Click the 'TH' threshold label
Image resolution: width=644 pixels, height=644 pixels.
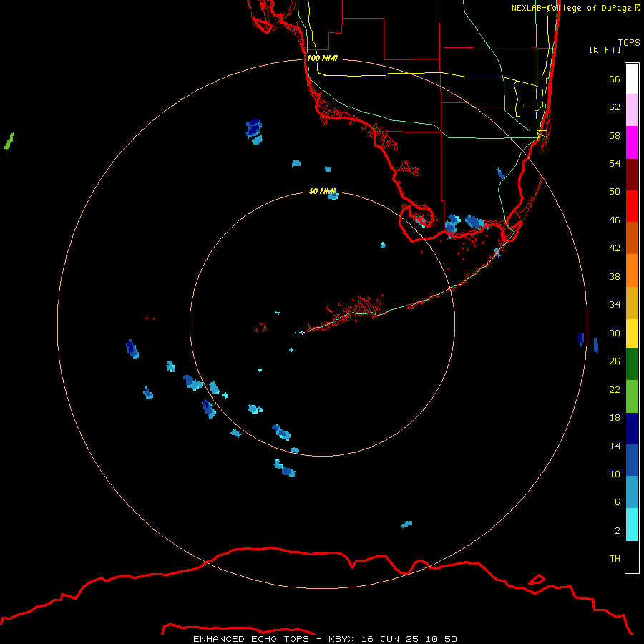click(x=615, y=559)
